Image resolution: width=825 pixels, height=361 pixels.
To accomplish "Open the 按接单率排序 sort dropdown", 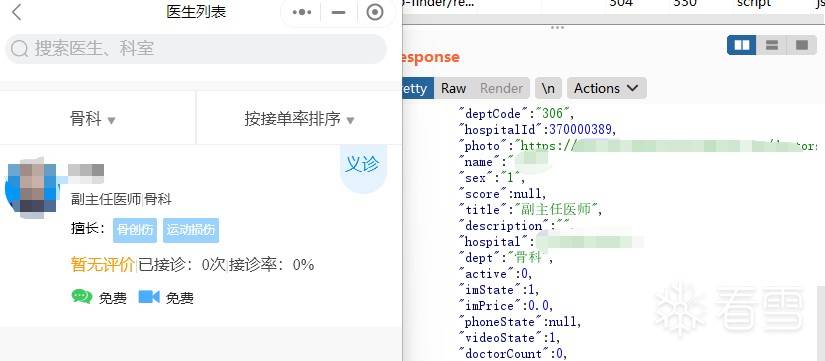I will (x=299, y=118).
